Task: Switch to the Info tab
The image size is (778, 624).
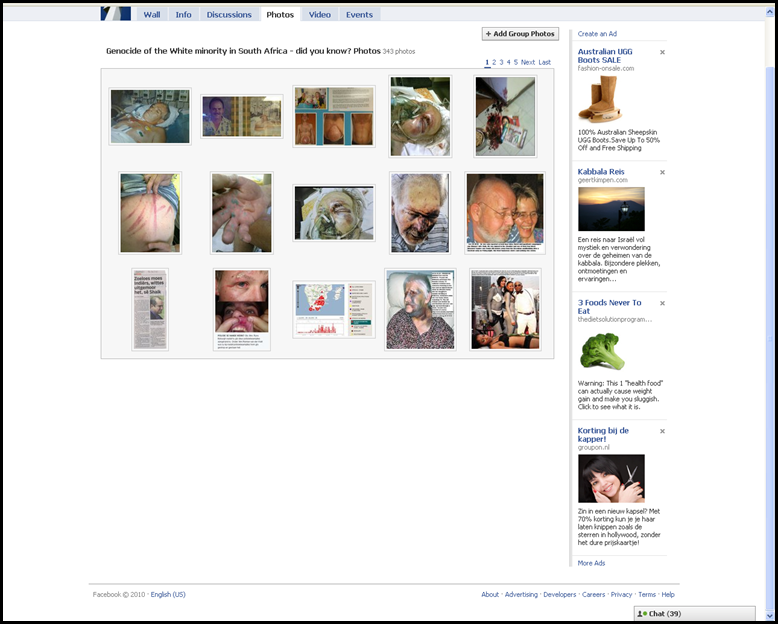Action: pyautogui.click(x=183, y=14)
